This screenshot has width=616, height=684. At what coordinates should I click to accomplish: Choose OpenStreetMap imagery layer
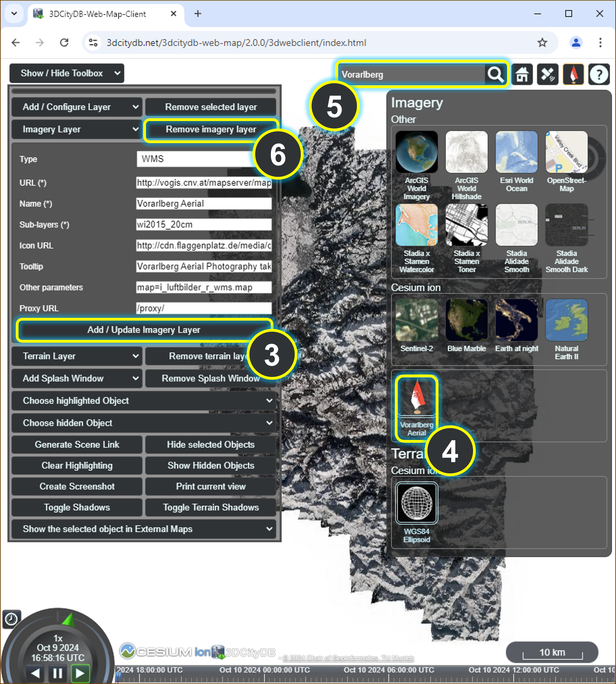coord(567,152)
